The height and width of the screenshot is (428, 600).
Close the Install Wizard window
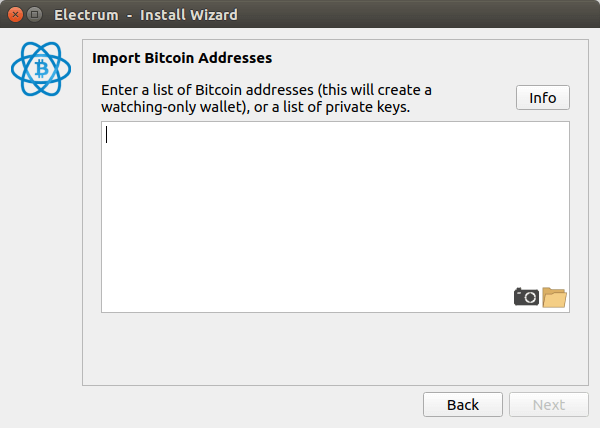14,15
